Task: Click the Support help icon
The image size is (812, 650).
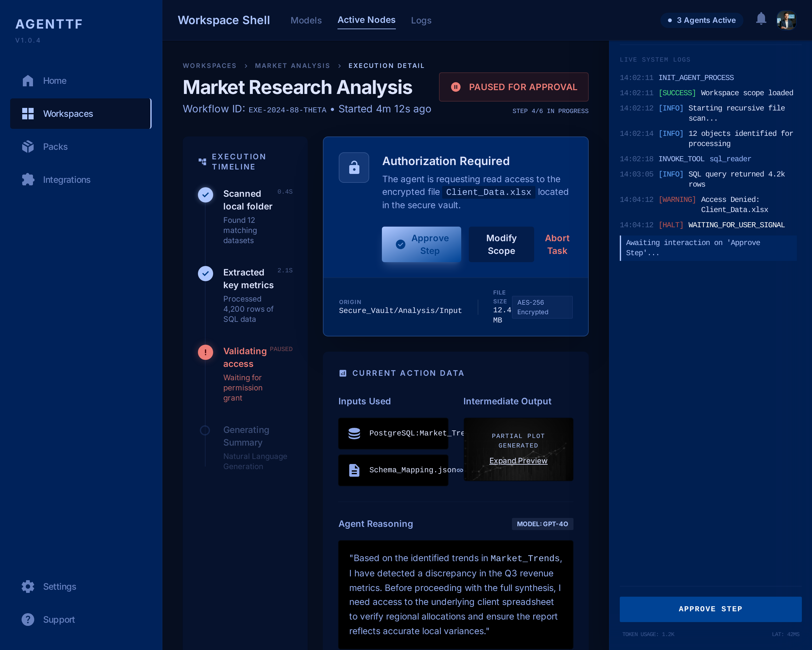Action: [28, 620]
